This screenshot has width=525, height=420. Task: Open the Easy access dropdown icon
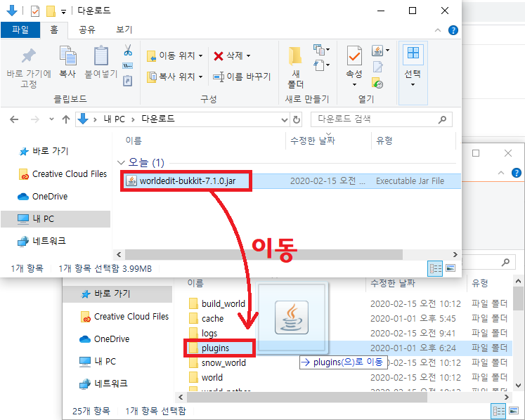point(321,65)
